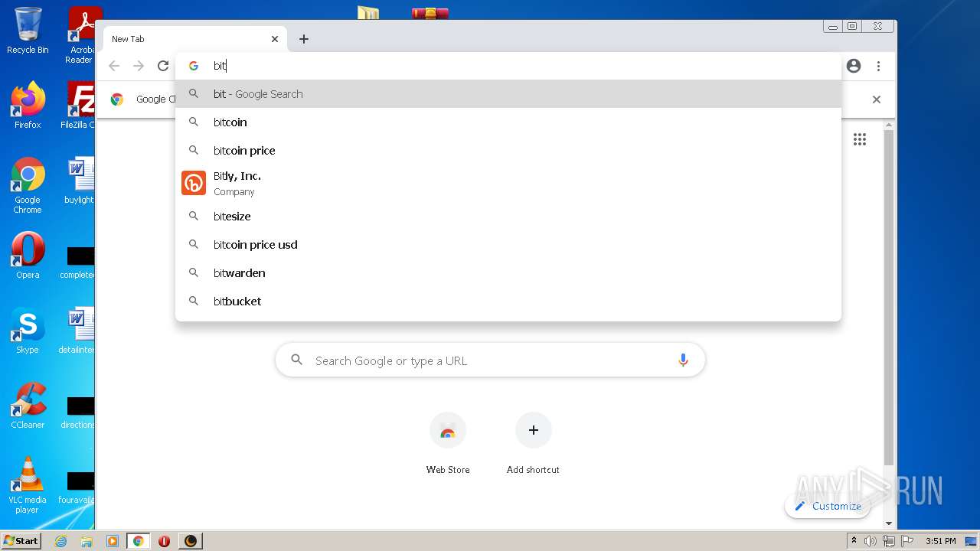Choose the 'bit - Google Search' suggestion

508,94
